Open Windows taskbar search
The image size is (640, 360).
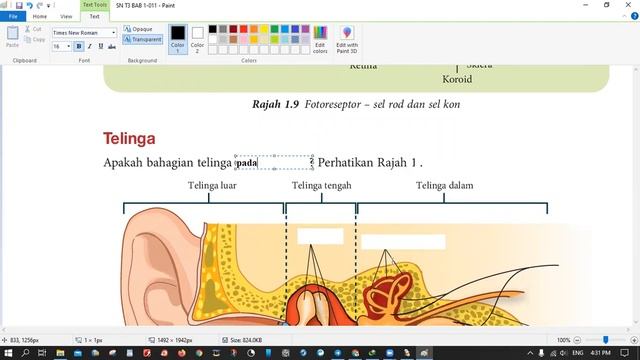click(25, 353)
